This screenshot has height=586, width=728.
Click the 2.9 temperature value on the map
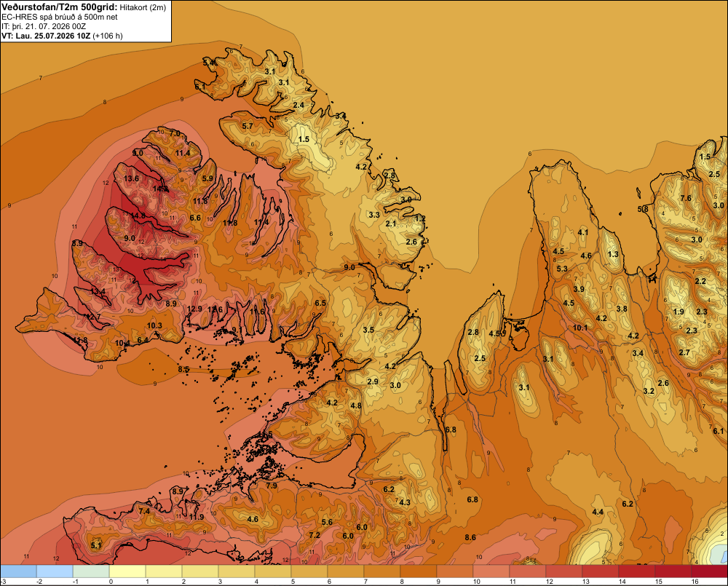tap(373, 381)
